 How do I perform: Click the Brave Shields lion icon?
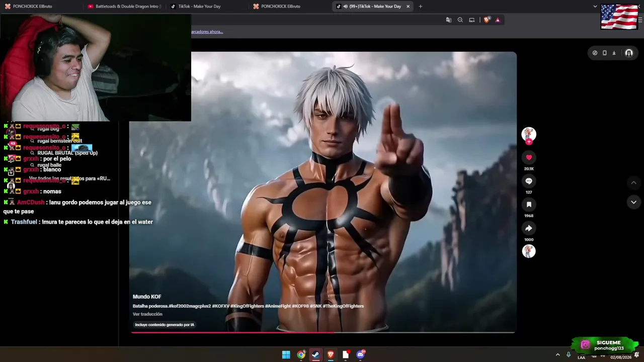click(x=487, y=20)
